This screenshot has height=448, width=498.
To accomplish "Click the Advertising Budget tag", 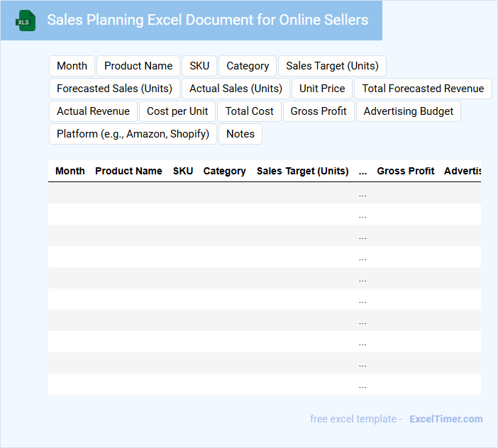I will 409,111.
